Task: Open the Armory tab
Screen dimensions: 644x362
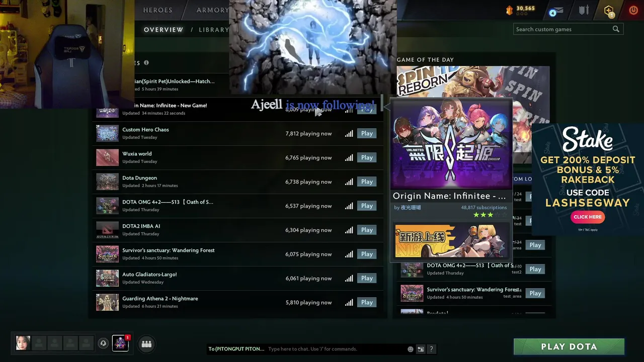Action: (x=212, y=10)
